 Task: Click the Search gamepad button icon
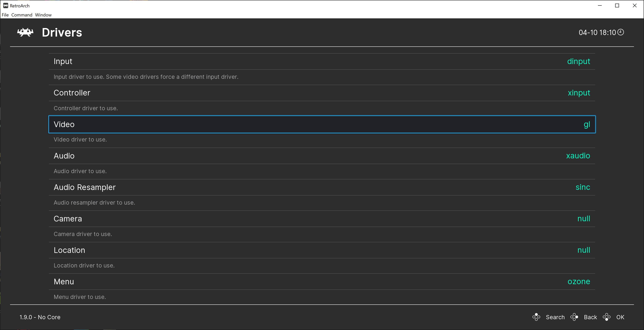(x=536, y=317)
